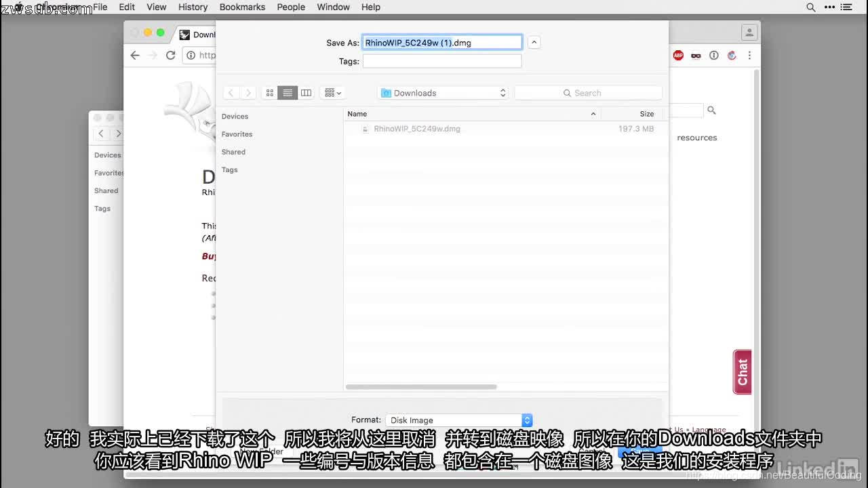Switch save dialog to icon view

(x=269, y=93)
